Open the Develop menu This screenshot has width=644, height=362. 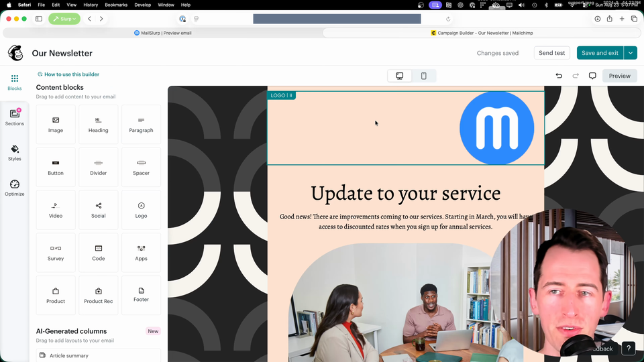142,5
